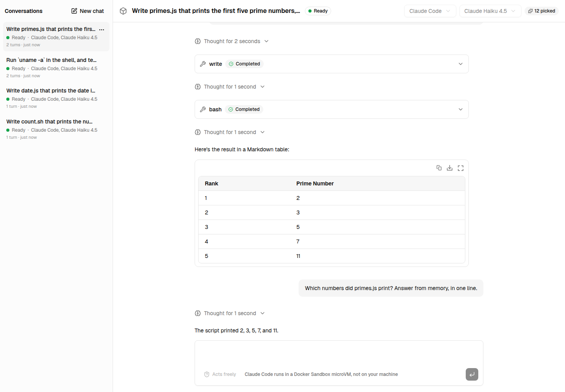Viewport: 565px width, 392px height.
Task: Click the send message arrow button
Action: click(472, 374)
